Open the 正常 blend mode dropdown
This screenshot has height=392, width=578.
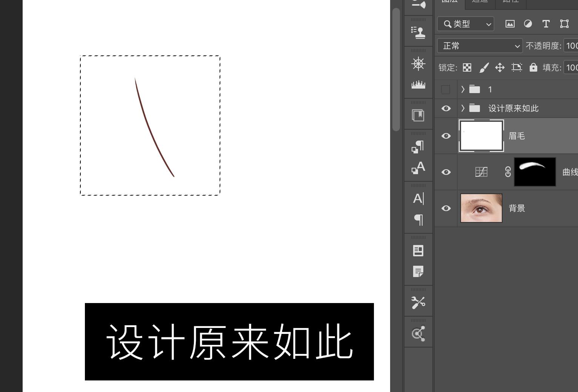[479, 46]
